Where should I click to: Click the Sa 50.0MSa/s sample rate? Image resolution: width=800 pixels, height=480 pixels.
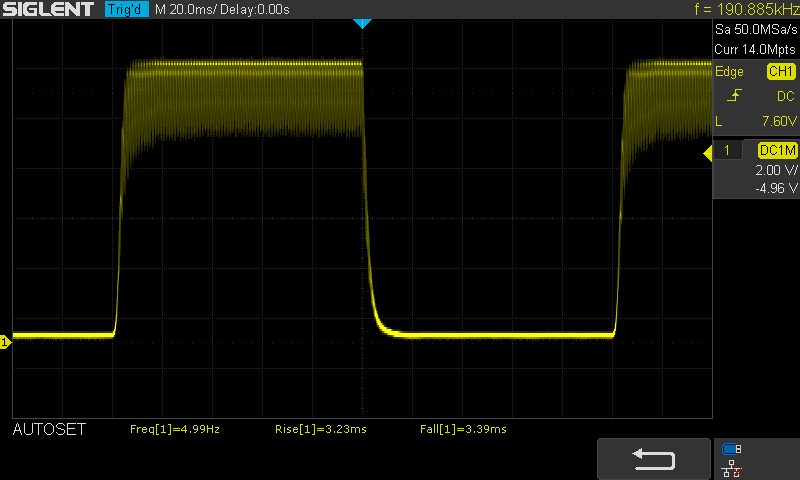pyautogui.click(x=756, y=29)
